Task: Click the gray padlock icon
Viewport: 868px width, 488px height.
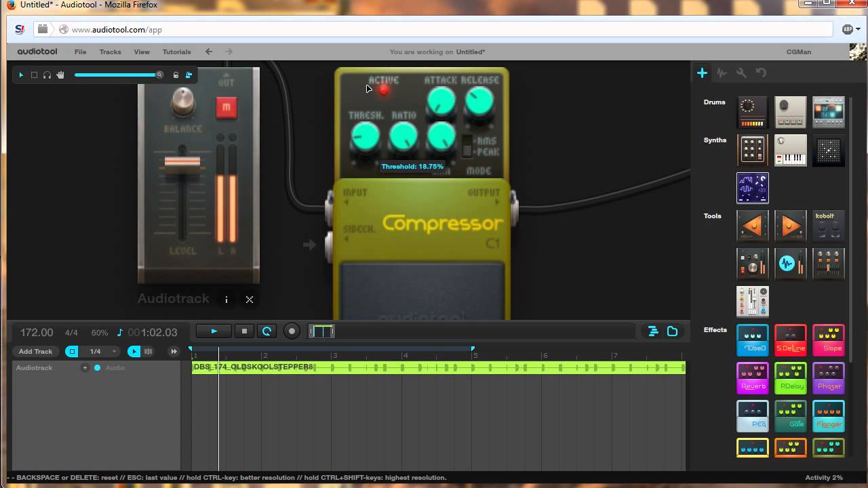Action: tap(176, 75)
